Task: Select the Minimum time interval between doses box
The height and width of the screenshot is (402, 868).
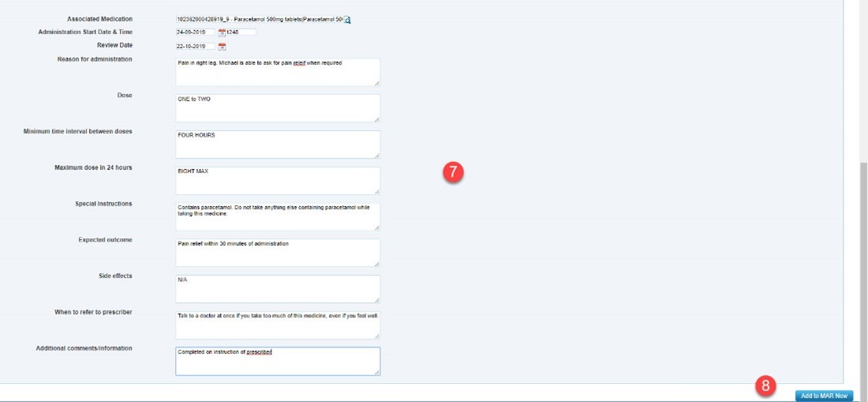Action: 277,145
